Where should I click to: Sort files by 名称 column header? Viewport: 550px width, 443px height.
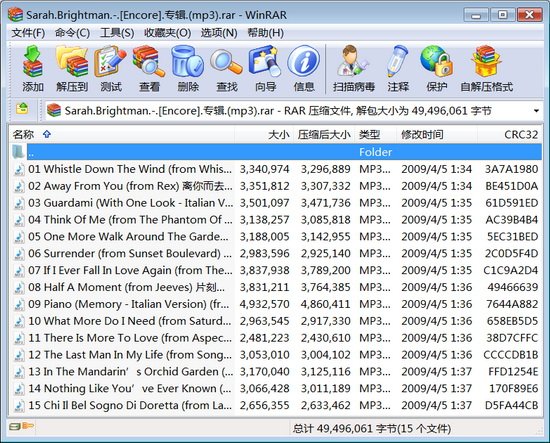tap(23, 134)
